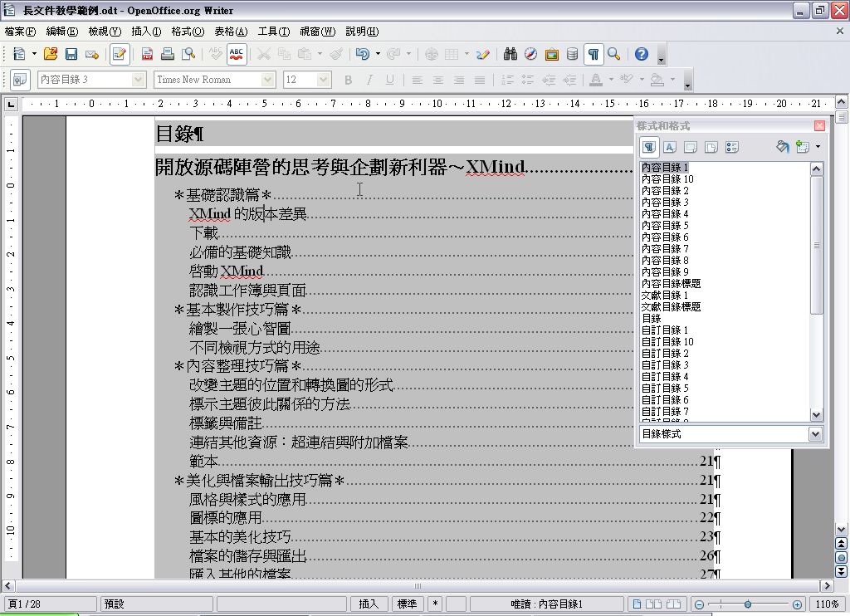Viewport: 850px width, 616px height.
Task: Show Character Styles in styles panel
Action: pyautogui.click(x=670, y=147)
